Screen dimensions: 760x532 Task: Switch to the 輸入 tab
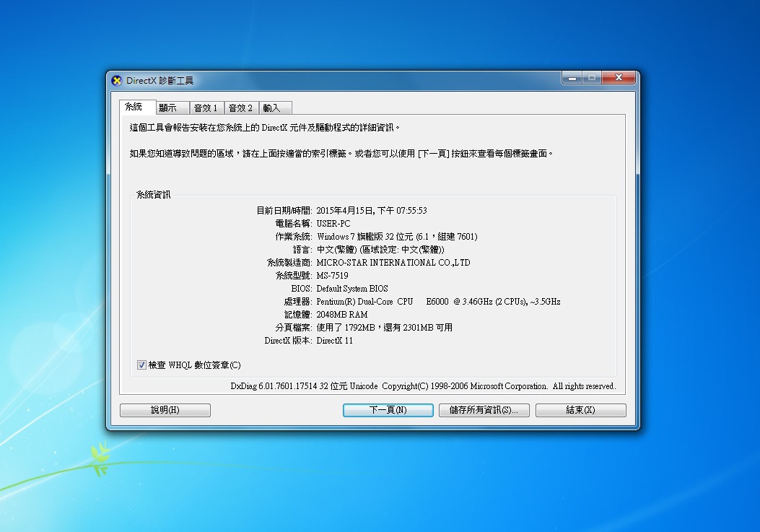pos(272,108)
